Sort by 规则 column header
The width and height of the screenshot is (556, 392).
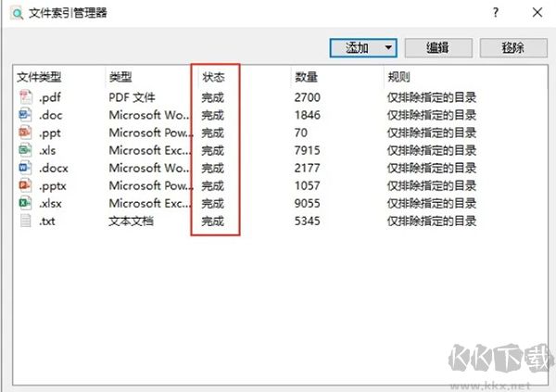[x=398, y=77]
